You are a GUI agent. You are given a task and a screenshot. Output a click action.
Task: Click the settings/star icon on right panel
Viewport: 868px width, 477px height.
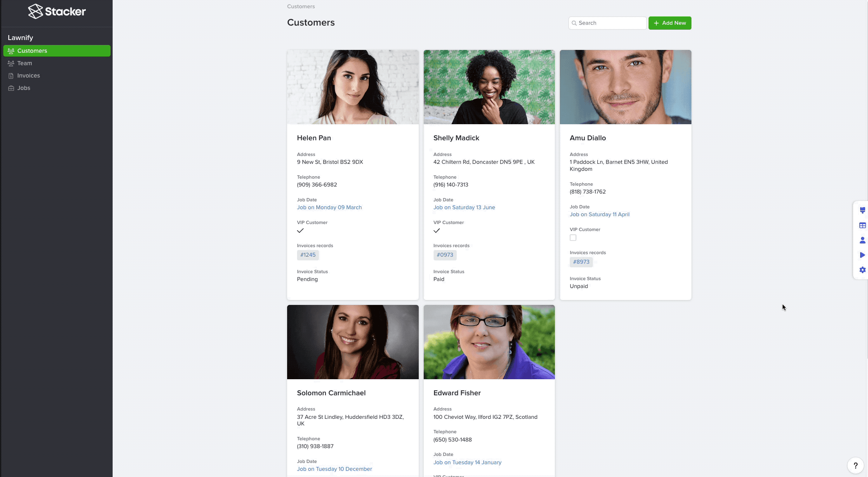pos(861,270)
